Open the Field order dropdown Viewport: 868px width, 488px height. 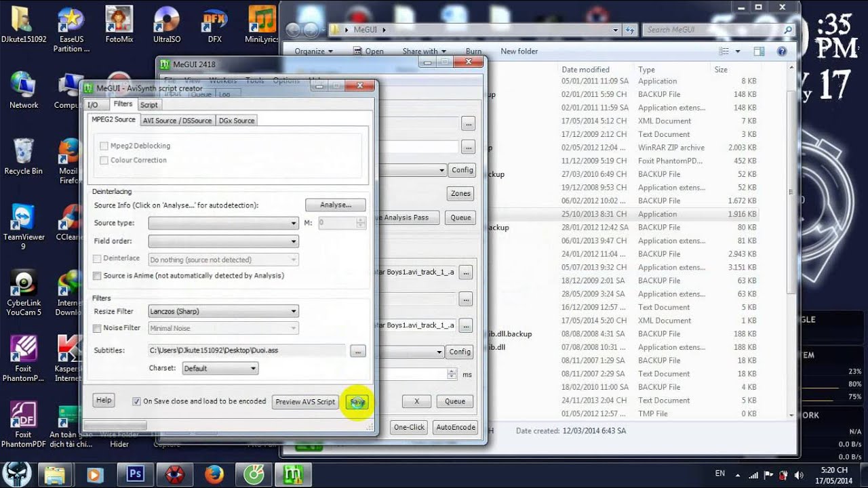[223, 241]
